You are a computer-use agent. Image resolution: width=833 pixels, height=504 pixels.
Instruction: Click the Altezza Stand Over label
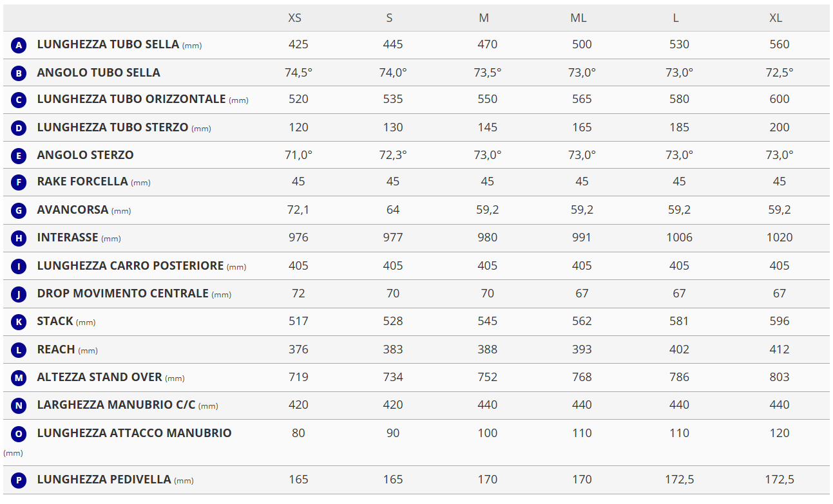click(99, 377)
